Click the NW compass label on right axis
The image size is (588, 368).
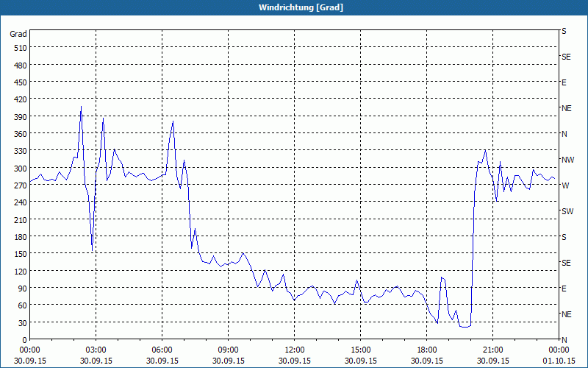point(567,160)
